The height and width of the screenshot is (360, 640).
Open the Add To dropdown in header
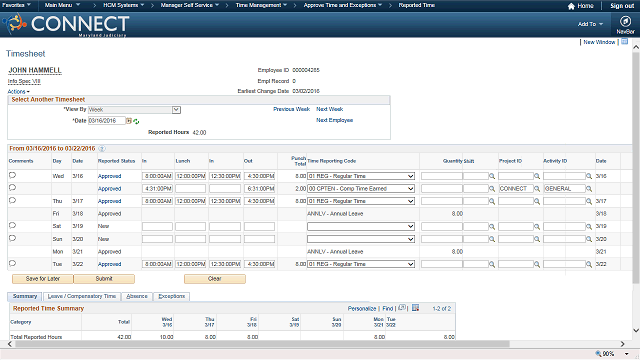tap(590, 24)
